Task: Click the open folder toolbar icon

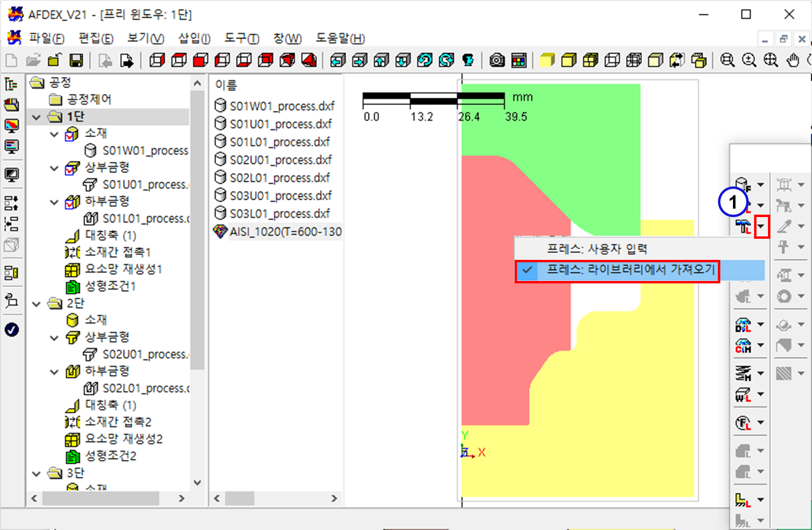Action: tap(33, 60)
